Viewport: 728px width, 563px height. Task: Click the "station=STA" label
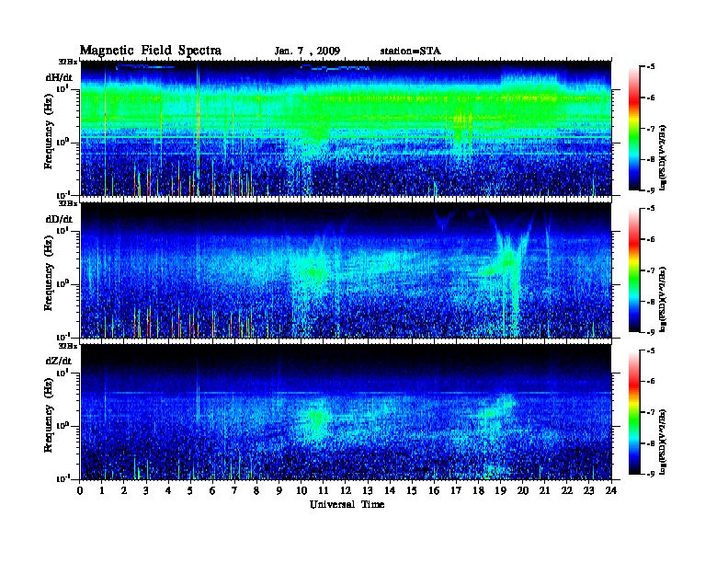pyautogui.click(x=410, y=52)
